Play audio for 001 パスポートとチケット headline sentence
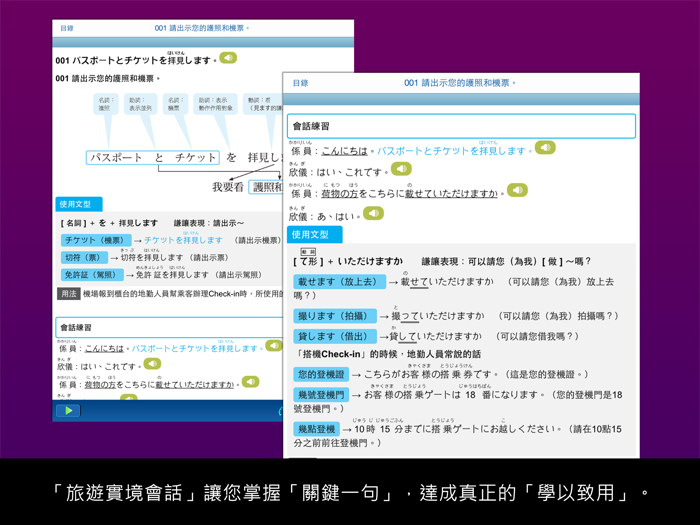The image size is (700, 525). click(228, 58)
